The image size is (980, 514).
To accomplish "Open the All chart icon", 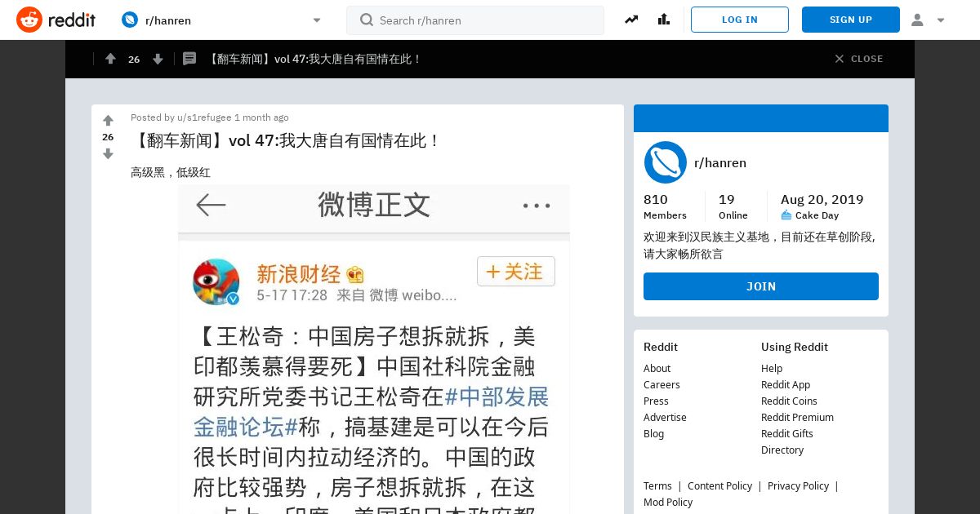I will [663, 20].
